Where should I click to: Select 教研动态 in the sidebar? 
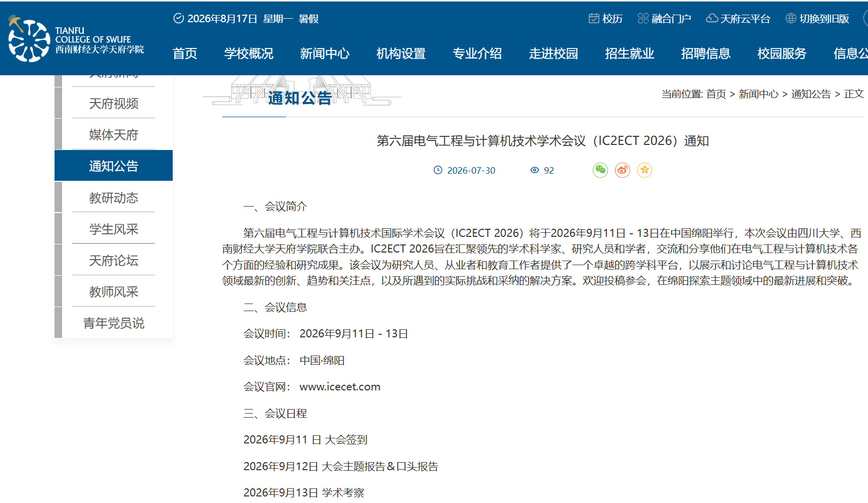coord(114,197)
